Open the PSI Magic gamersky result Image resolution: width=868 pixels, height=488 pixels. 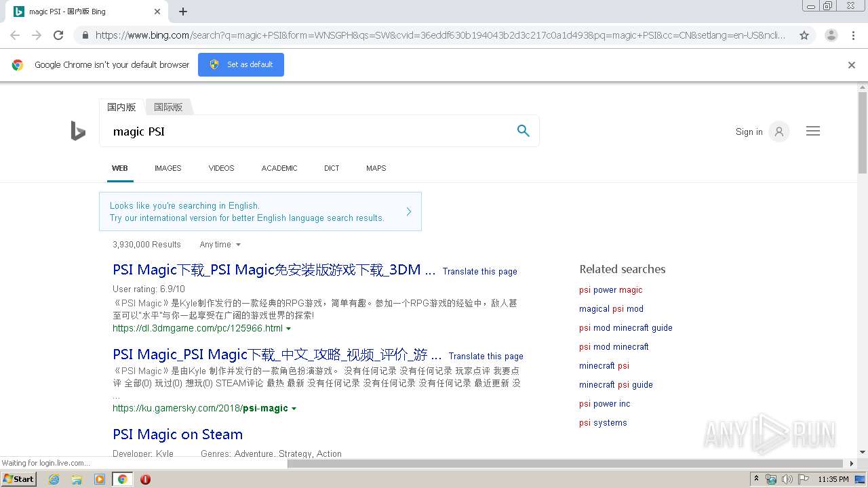click(277, 354)
